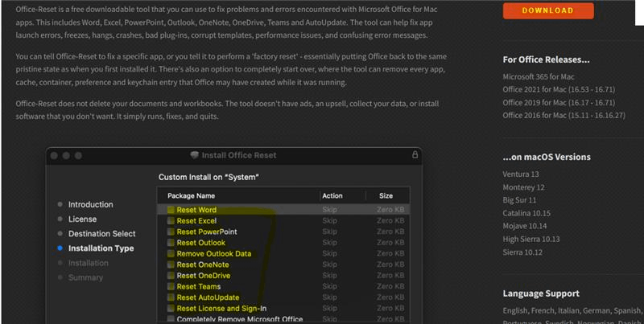Tick the Reset Outlook checkbox

pos(171,243)
